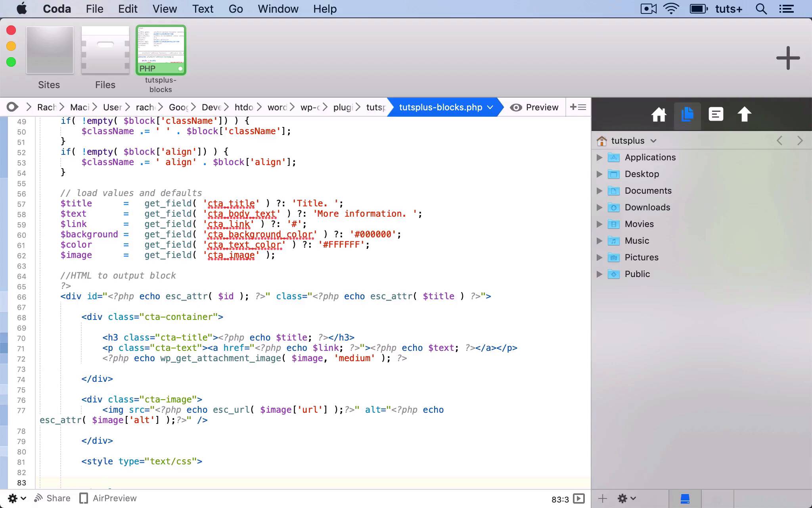Open the editor gear settings menu
The height and width of the screenshot is (508, 812).
(x=17, y=498)
